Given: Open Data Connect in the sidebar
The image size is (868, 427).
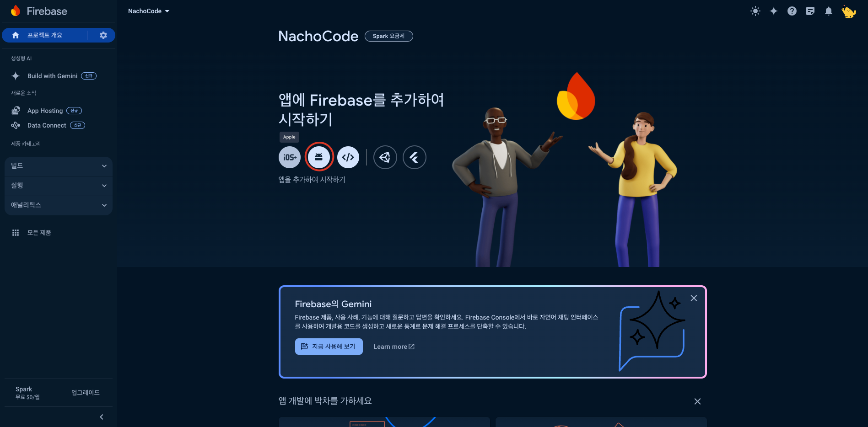Looking at the screenshot, I should click(47, 125).
